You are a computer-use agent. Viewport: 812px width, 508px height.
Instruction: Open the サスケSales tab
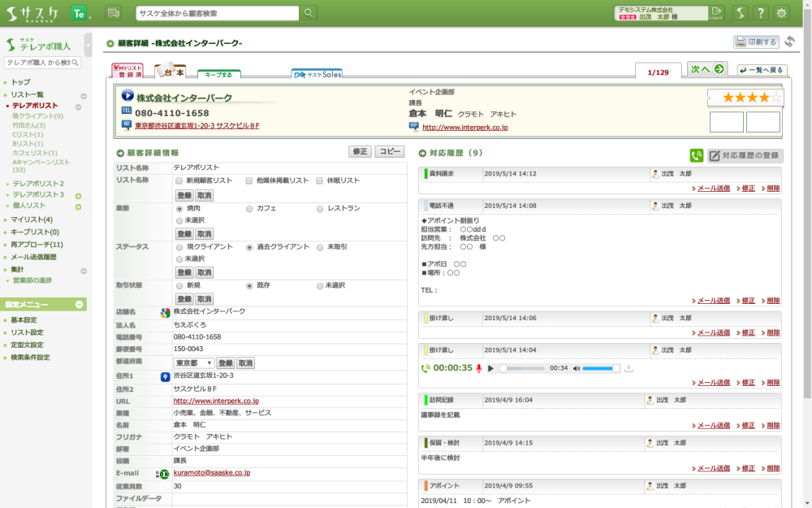[317, 74]
